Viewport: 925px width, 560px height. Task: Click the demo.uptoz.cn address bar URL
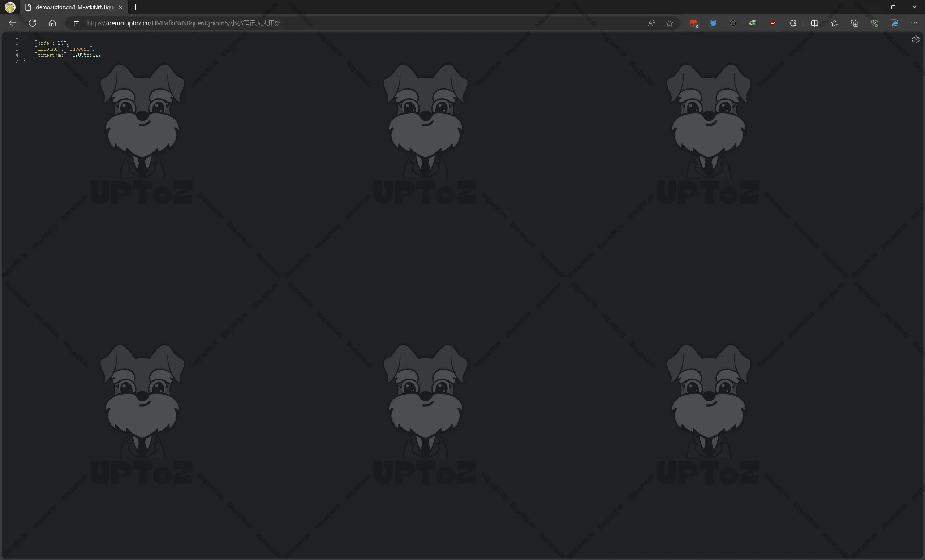(x=184, y=23)
